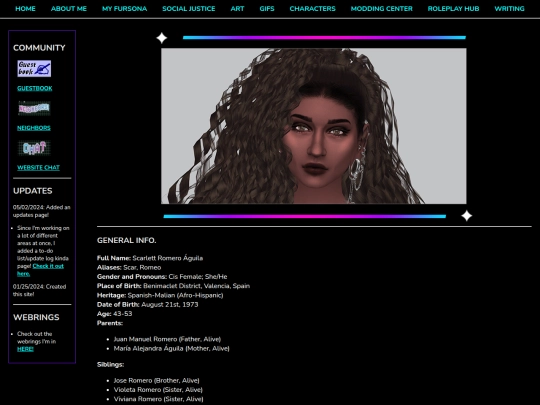Click the Chat pixel badge icon
Image resolution: width=540 pixels, height=405 pixels.
tap(34, 148)
